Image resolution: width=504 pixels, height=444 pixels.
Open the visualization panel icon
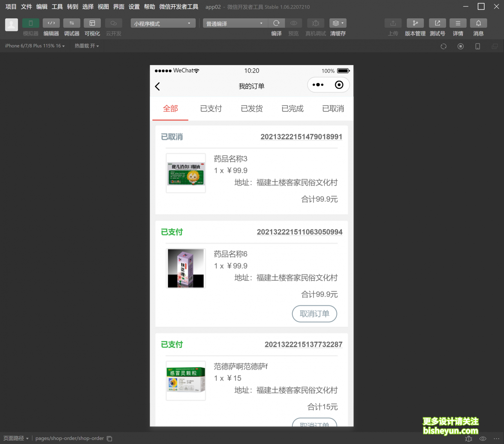92,23
